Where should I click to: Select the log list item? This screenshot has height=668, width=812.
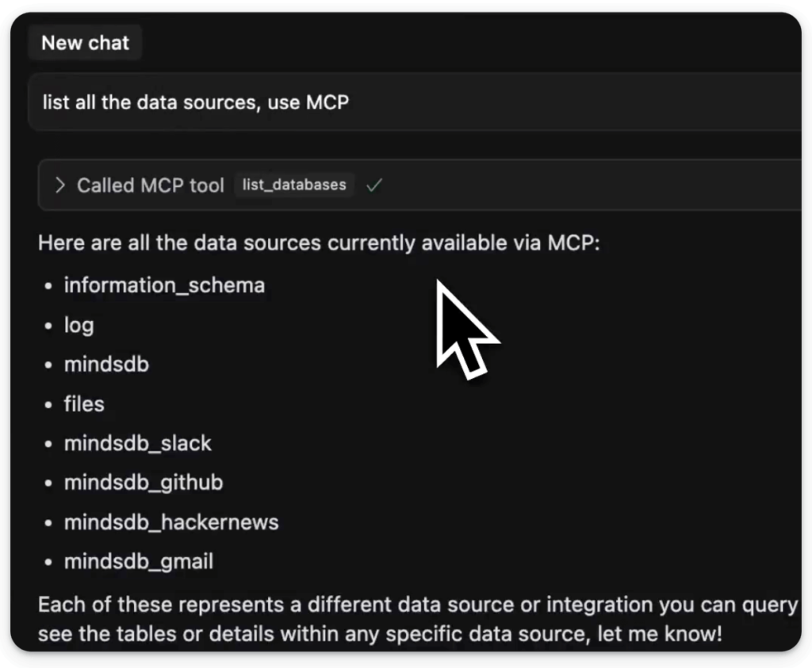coord(79,326)
